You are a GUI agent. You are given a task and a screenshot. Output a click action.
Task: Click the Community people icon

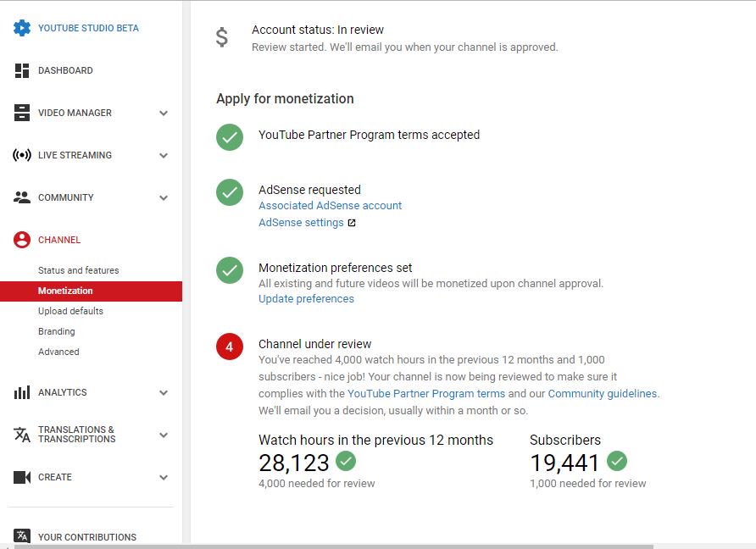pos(22,197)
